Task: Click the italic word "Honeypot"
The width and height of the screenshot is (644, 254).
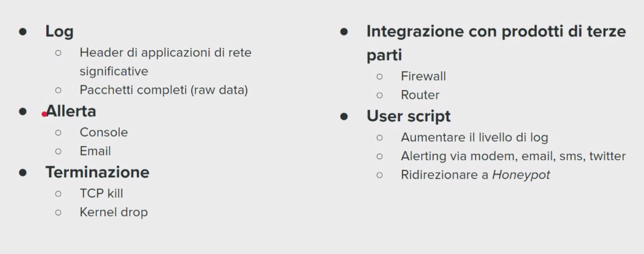Action: pyautogui.click(x=521, y=175)
